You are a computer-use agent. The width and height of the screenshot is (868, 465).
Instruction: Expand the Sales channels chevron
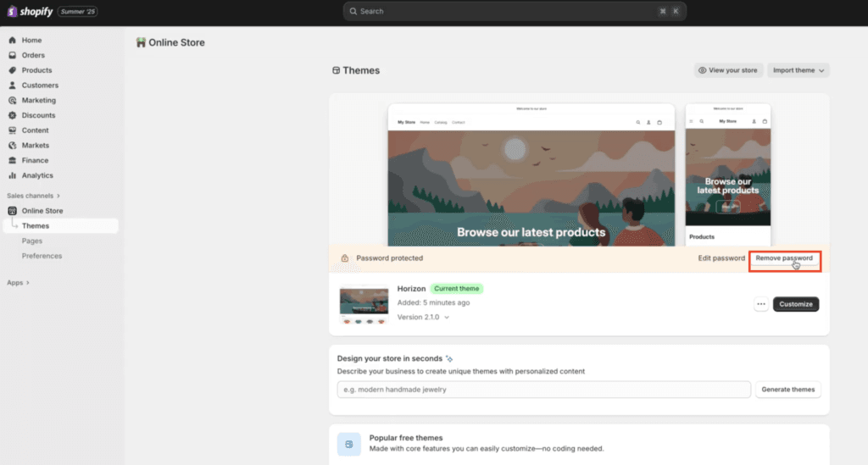click(58, 196)
